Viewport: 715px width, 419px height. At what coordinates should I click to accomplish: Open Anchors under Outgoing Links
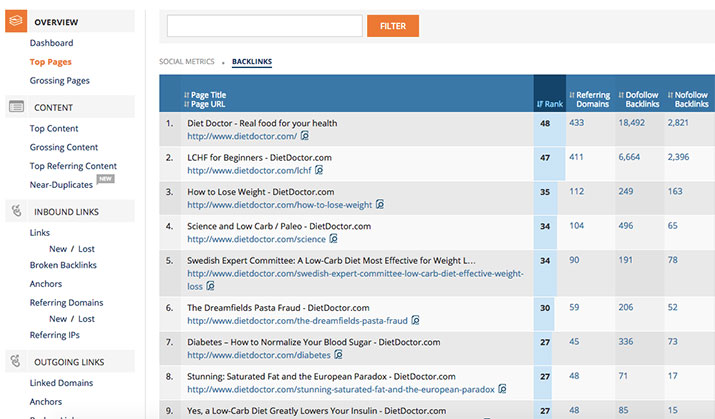click(x=46, y=402)
